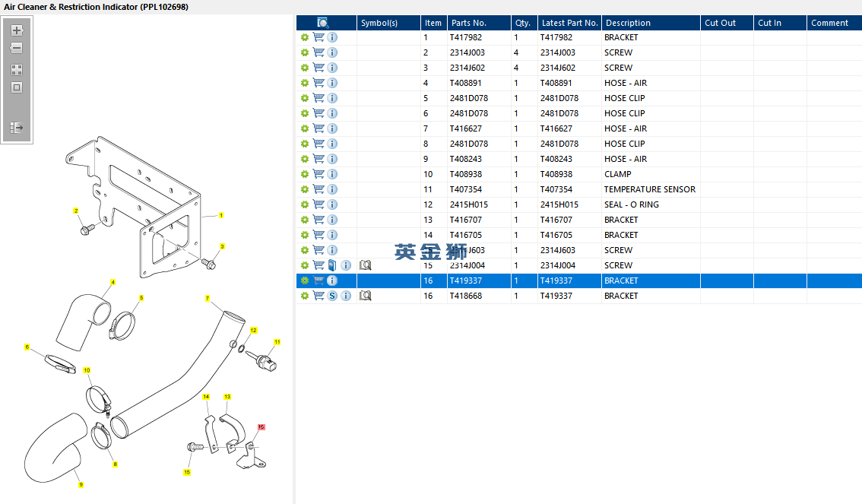
Task: Sort by Latest Part No. column header
Action: 569,23
